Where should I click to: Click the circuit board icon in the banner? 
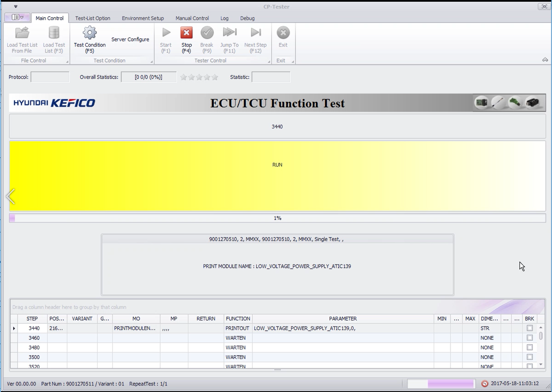[x=481, y=103]
